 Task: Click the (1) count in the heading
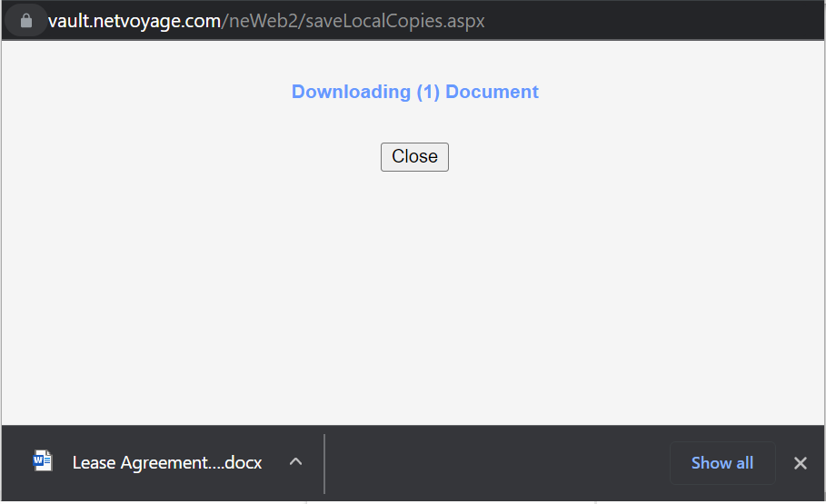click(x=428, y=92)
